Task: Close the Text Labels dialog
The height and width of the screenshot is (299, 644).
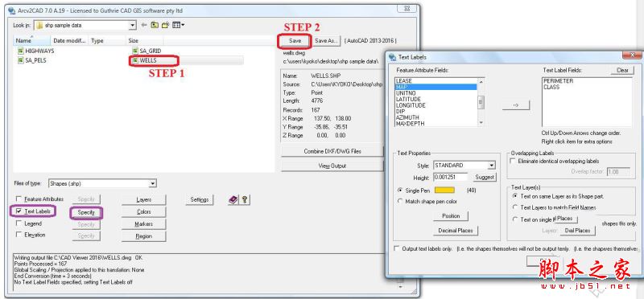Action: click(x=632, y=55)
